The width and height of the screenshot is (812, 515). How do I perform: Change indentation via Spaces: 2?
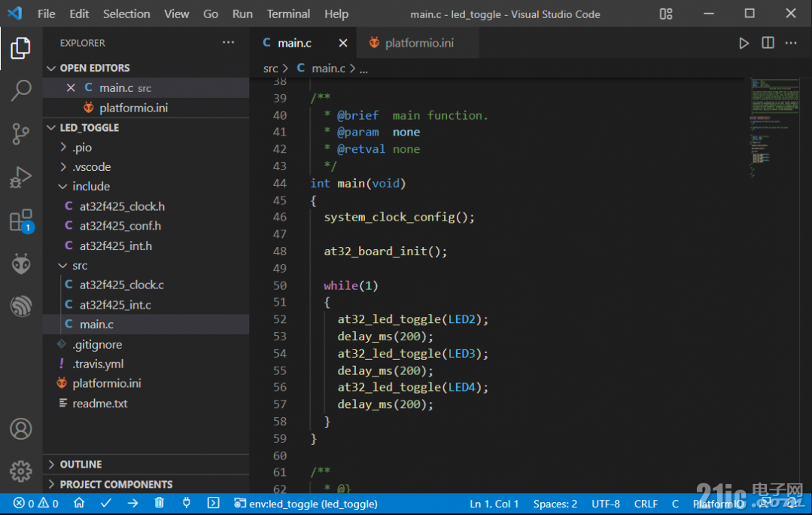pyautogui.click(x=555, y=503)
